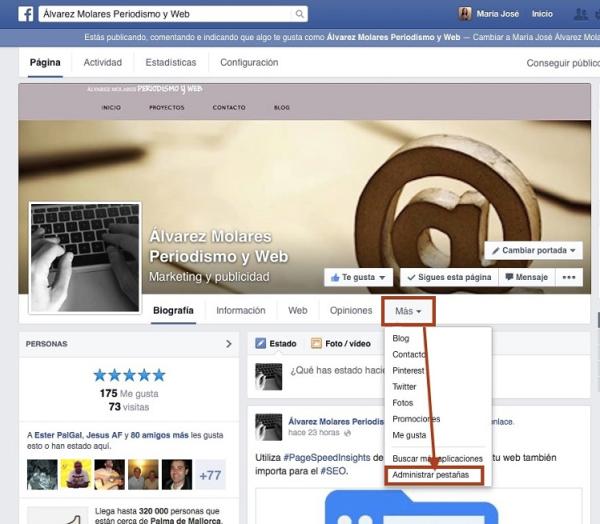
Task: Choose Me gusta from the Más menu
Action: (x=409, y=435)
